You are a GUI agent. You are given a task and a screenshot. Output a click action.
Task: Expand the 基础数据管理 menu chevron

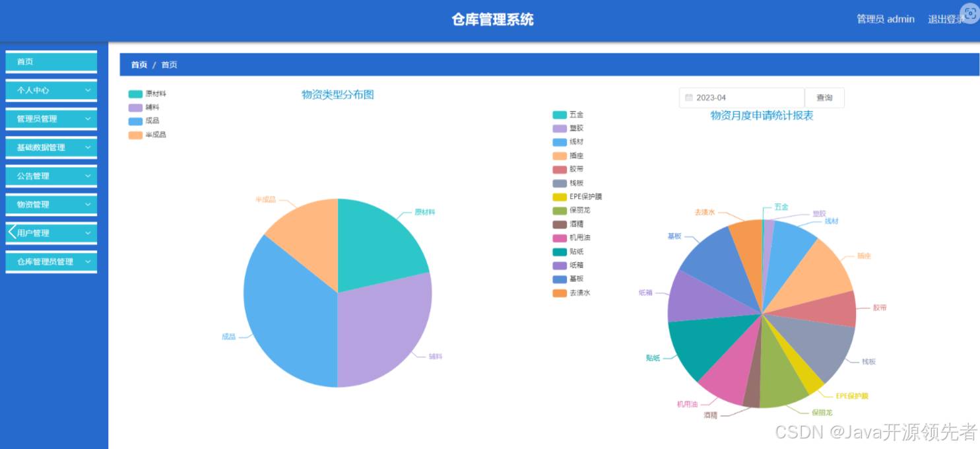point(88,147)
